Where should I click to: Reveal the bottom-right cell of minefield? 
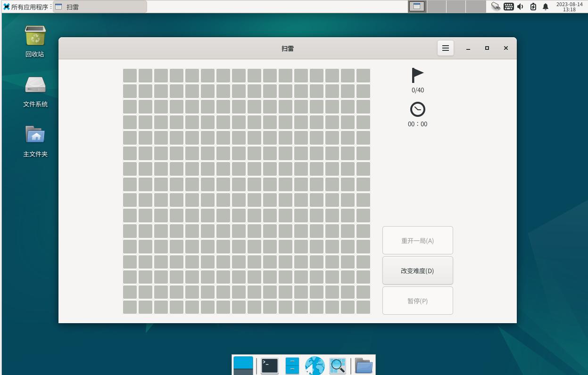[x=363, y=307]
